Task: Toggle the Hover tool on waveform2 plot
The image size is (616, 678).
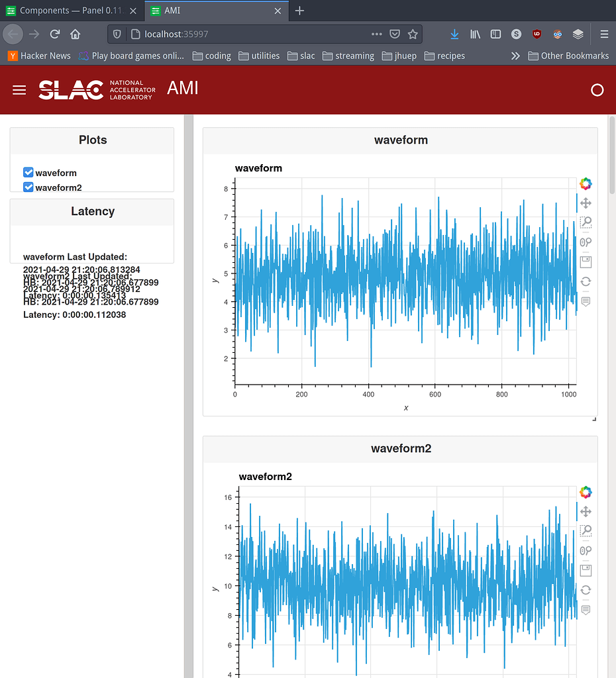Action: 586,610
